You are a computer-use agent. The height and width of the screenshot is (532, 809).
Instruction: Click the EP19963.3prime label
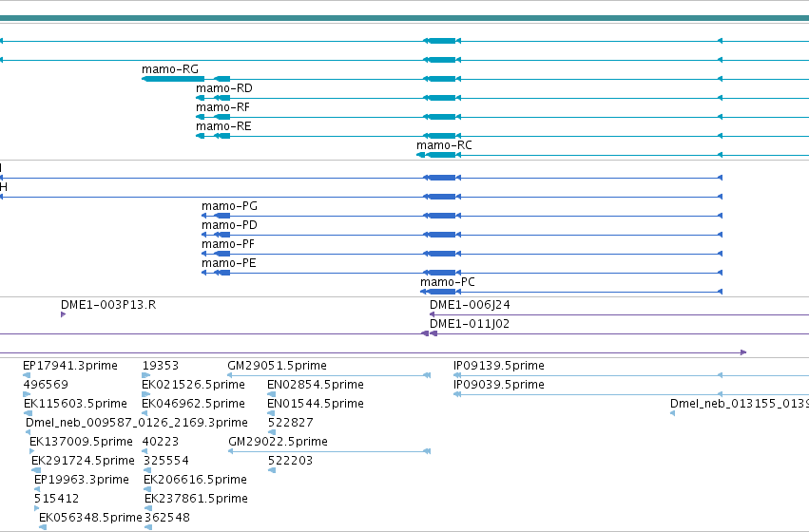coord(82,481)
